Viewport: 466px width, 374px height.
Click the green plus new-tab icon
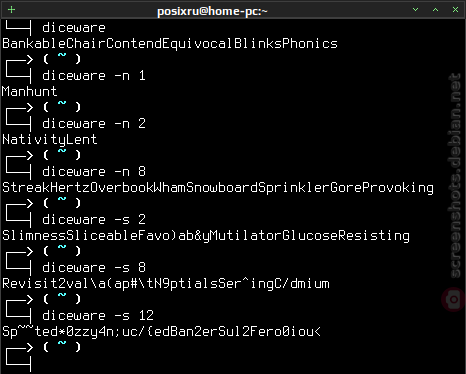tap(11, 9)
